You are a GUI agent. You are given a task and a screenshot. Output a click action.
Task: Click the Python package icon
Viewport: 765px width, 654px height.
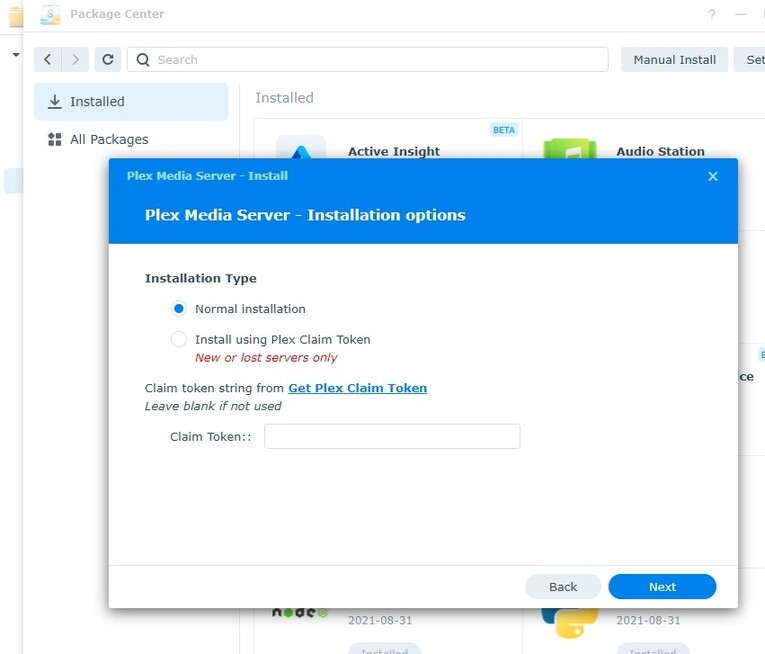569,623
